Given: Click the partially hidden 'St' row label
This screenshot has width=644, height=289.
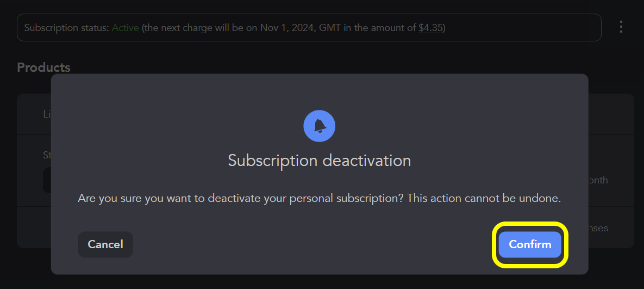Looking at the screenshot, I should tap(47, 155).
